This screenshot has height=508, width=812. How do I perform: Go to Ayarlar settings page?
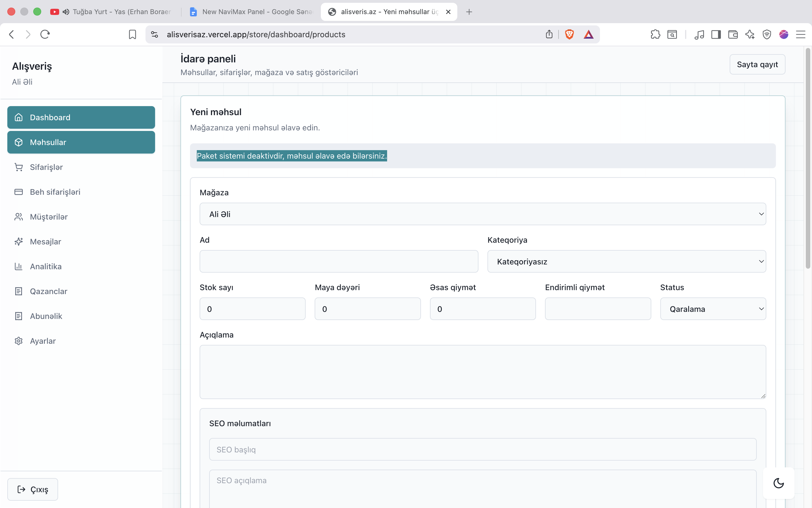tap(81, 341)
